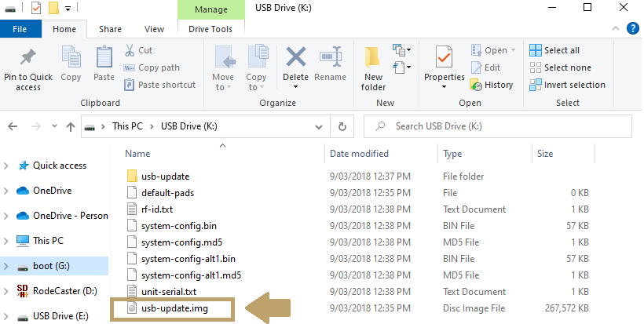The height and width of the screenshot is (324, 644).
Task: Open the Drive Tools tab
Action: (x=210, y=29)
